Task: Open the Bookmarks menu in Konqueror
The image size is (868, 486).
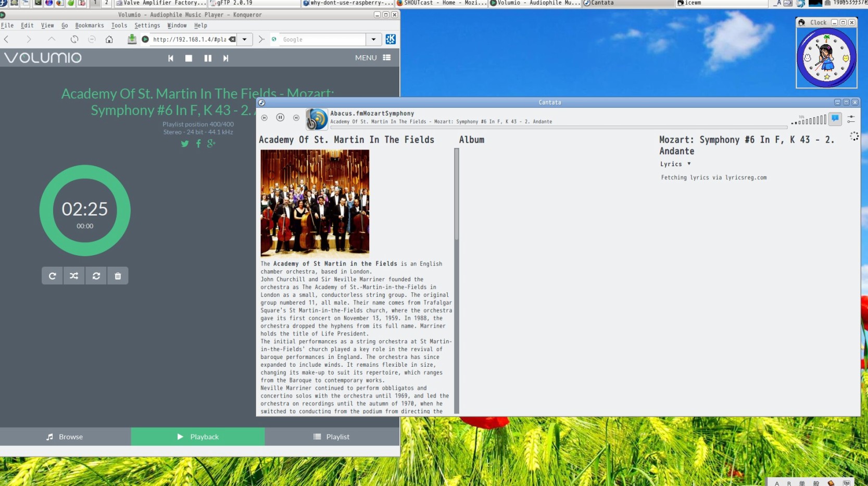Action: (x=89, y=26)
